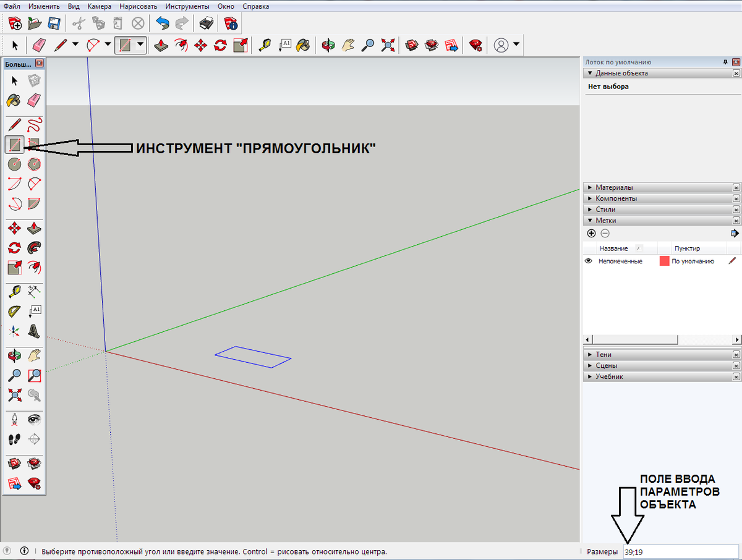Expand the Материалы panel
The image size is (742, 560).
(590, 187)
